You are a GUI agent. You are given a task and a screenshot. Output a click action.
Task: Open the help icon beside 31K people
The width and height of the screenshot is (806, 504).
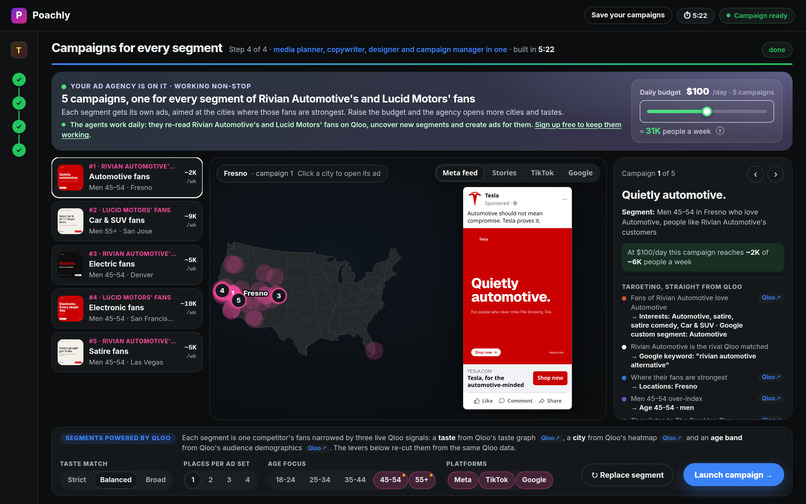(x=720, y=131)
